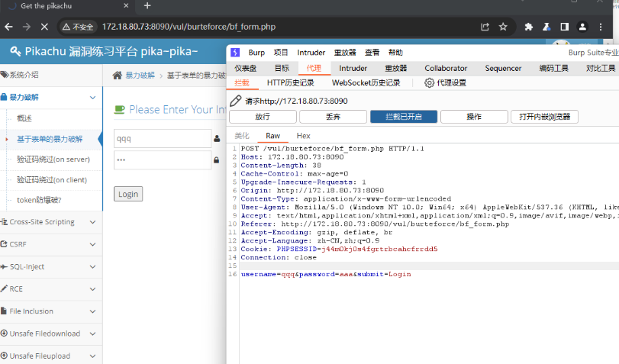The height and width of the screenshot is (364, 619).
Task: Click the home icon in the breadcrumb
Action: (x=118, y=75)
